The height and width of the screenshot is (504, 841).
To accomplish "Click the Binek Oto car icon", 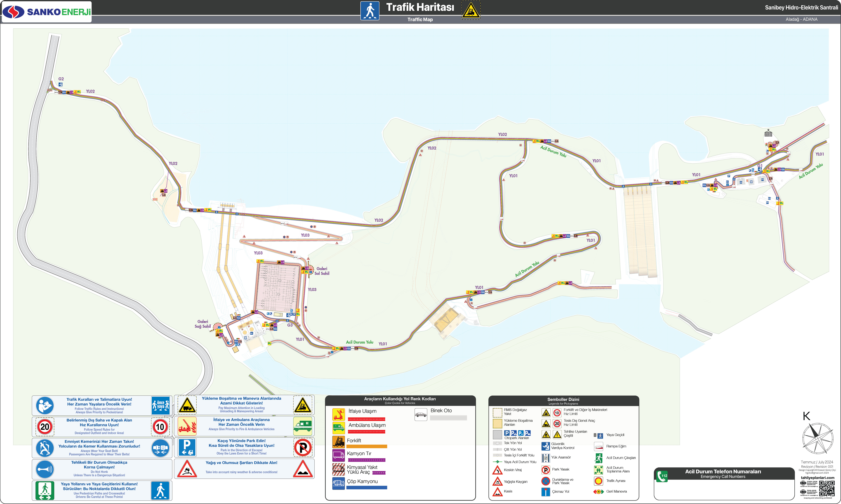I will [x=421, y=415].
